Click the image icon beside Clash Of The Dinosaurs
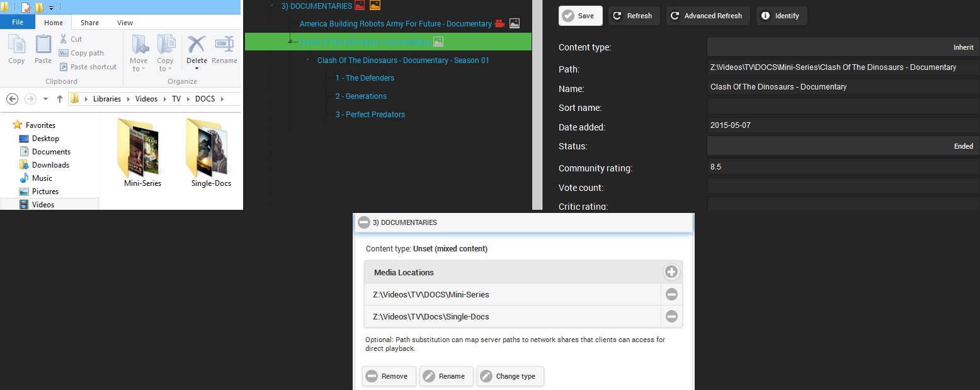The width and height of the screenshot is (980, 390). click(439, 42)
